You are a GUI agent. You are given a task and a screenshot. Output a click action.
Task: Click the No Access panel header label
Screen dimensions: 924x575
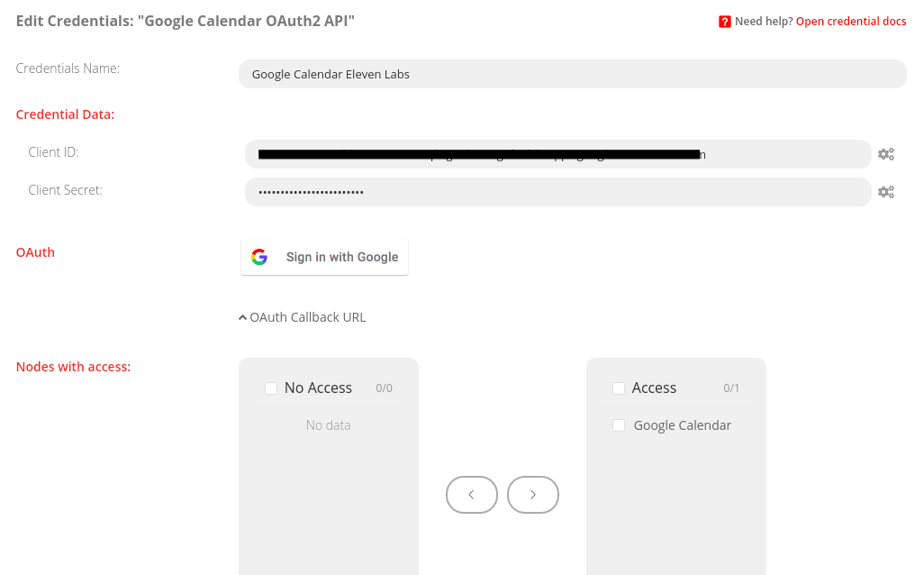click(x=318, y=388)
